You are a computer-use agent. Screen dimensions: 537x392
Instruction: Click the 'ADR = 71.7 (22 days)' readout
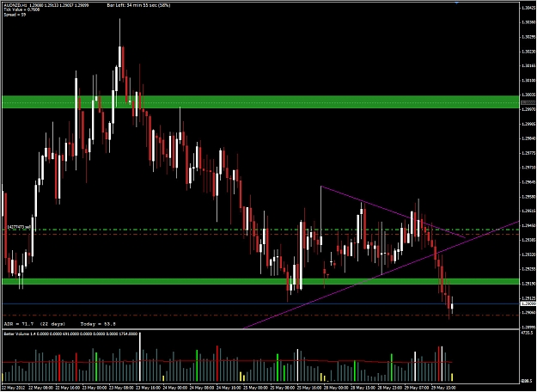pyautogui.click(x=34, y=324)
